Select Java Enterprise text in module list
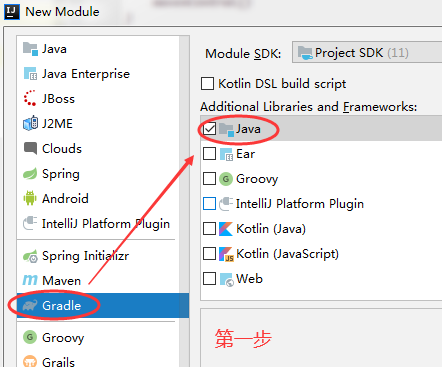The height and width of the screenshot is (367, 442). (x=86, y=74)
